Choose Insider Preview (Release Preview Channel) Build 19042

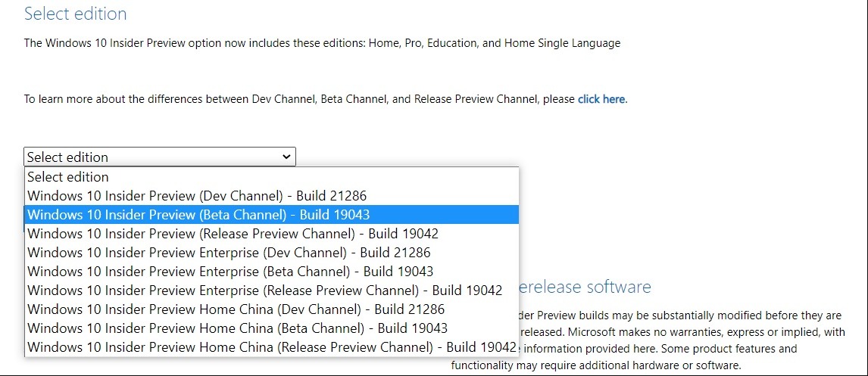233,234
